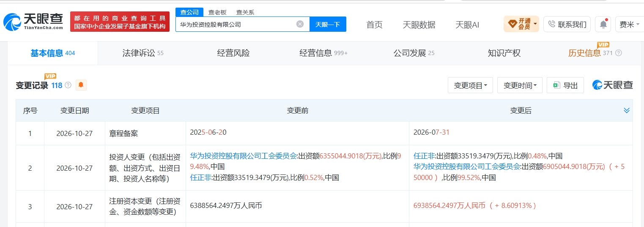644x227 pixels.
Task: Select the 查老板 search mode tab
Action: [217, 12]
